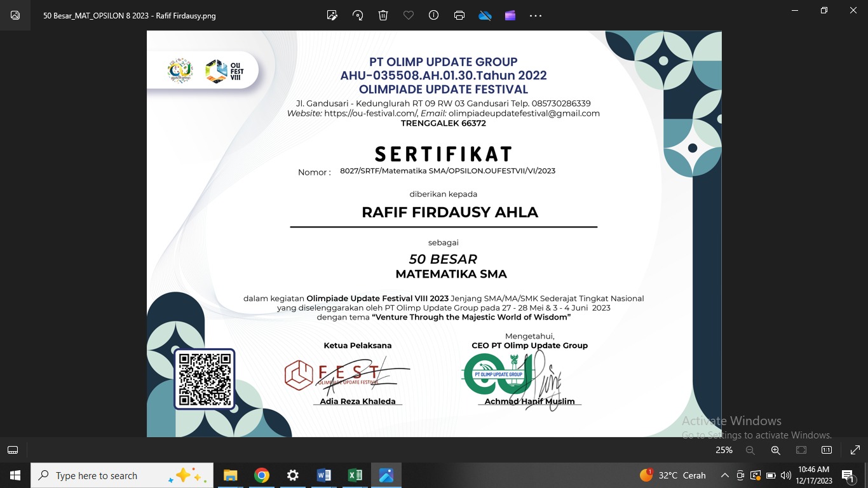The width and height of the screenshot is (868, 488).
Task: Click the Photos gallery icon at the window's top-left
Action: 15,15
